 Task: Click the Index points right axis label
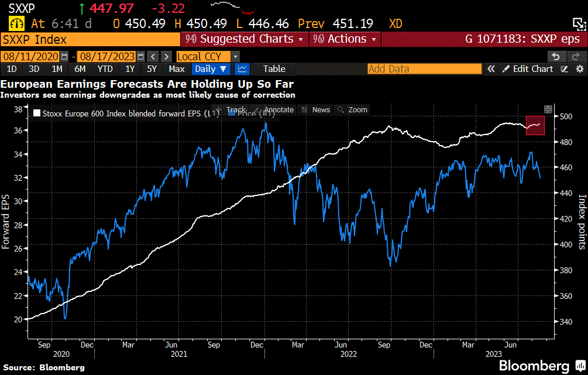click(582, 222)
